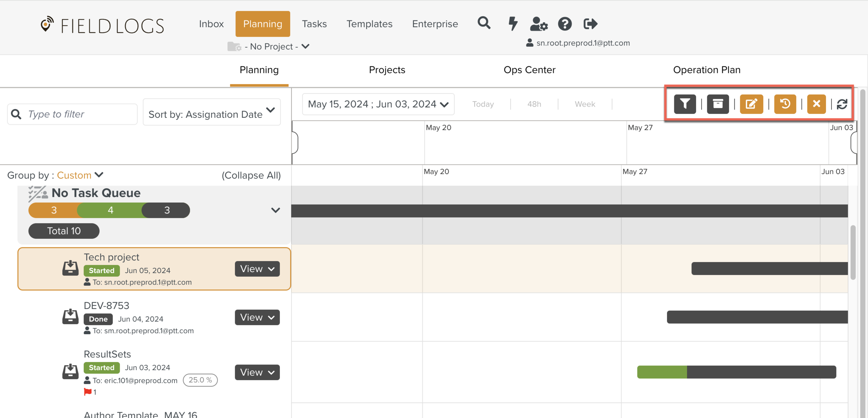Open View button for DEV-8753
The image size is (868, 418).
[x=257, y=317]
